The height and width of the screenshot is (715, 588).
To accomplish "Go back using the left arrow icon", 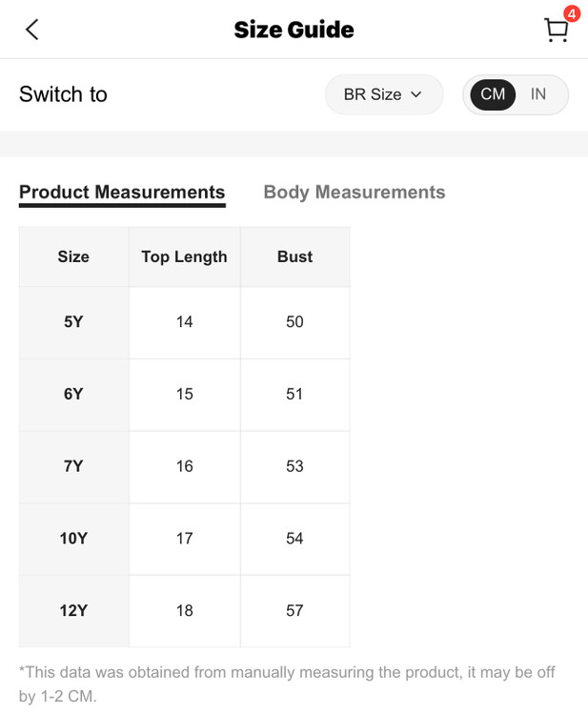I will [x=32, y=30].
